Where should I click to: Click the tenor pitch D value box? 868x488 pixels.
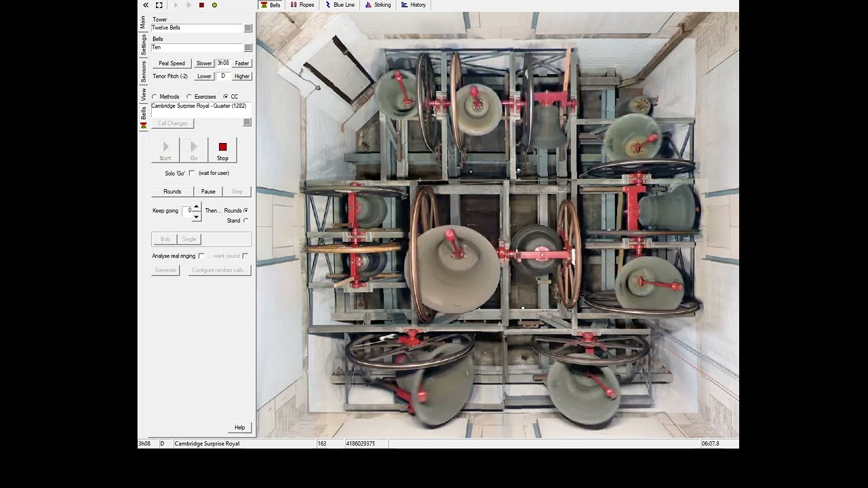point(223,76)
